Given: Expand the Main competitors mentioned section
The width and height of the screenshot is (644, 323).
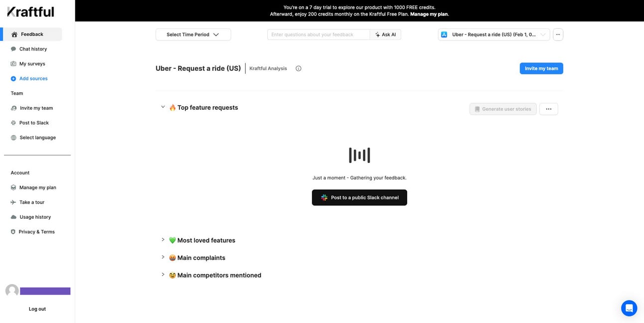Looking at the screenshot, I should [163, 275].
